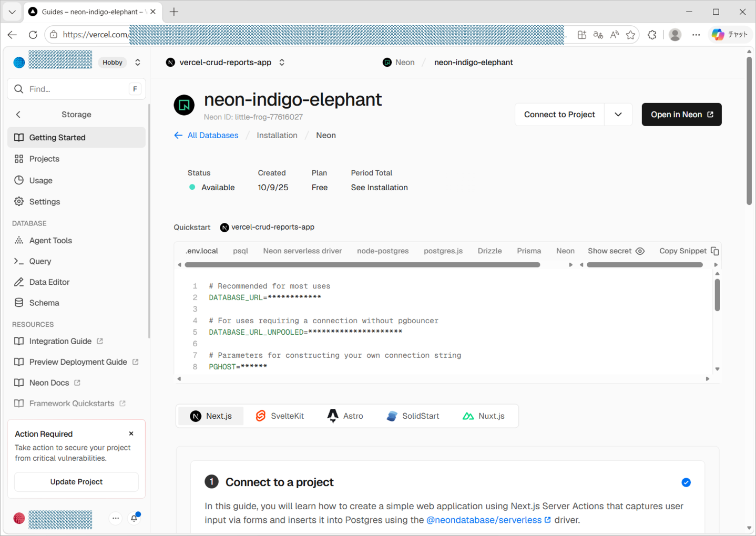Screen dimensions: 756x536
Task: Click the read aloud icon
Action: [614, 35]
